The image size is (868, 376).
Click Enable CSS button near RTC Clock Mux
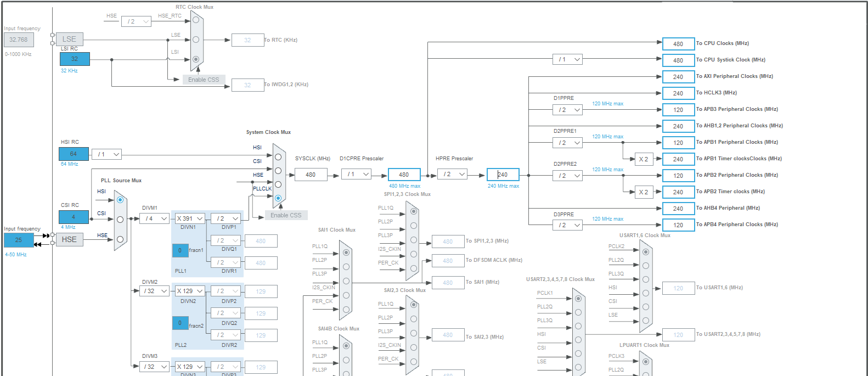204,80
